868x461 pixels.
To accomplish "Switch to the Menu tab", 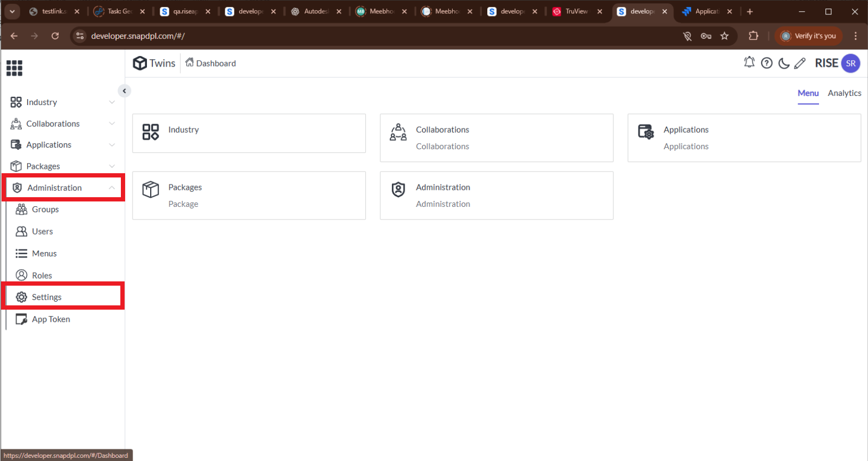I will pos(808,93).
